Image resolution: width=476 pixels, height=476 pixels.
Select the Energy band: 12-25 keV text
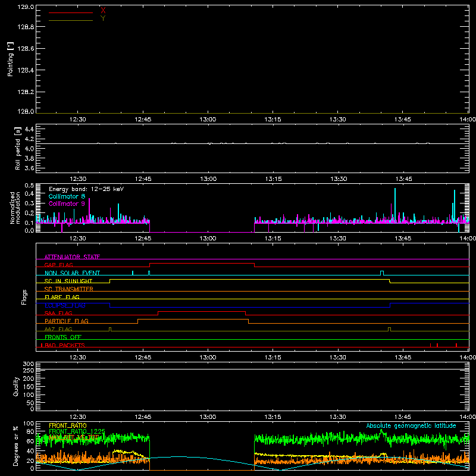click(x=86, y=189)
